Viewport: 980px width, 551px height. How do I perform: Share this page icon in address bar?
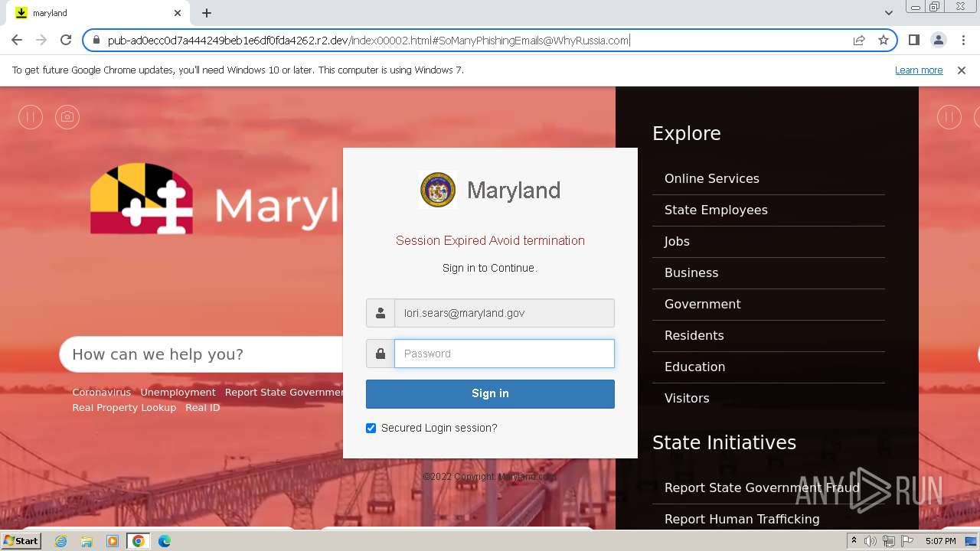pos(859,41)
